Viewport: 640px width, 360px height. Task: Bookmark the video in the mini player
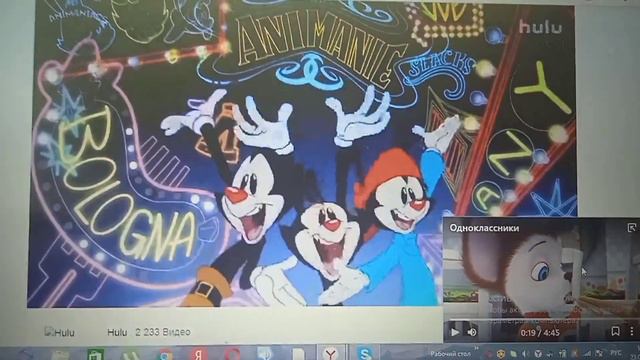(x=616, y=331)
